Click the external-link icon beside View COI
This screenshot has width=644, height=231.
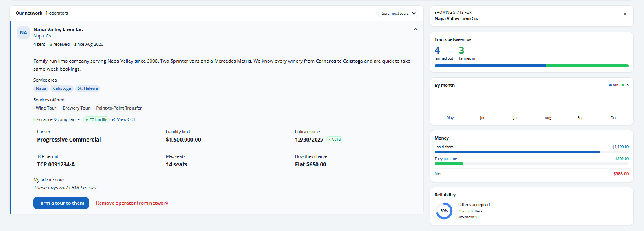pos(114,120)
